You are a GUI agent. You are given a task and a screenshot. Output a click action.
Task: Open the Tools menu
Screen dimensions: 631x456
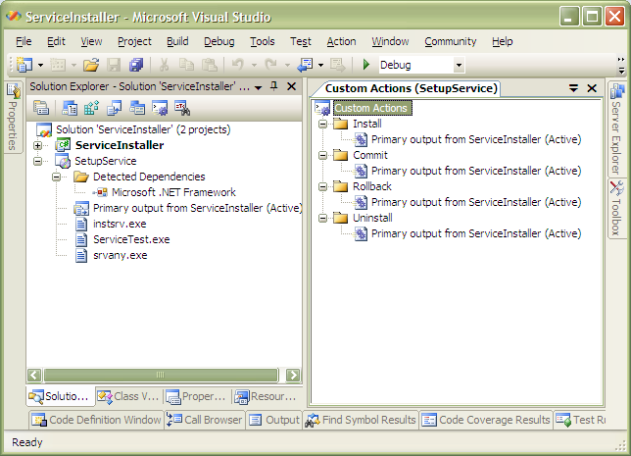coord(262,41)
